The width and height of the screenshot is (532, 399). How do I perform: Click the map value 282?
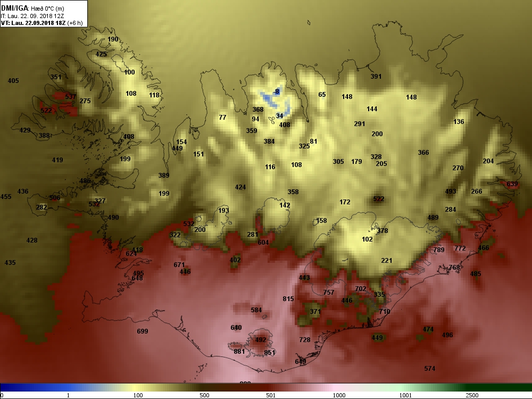coord(41,207)
